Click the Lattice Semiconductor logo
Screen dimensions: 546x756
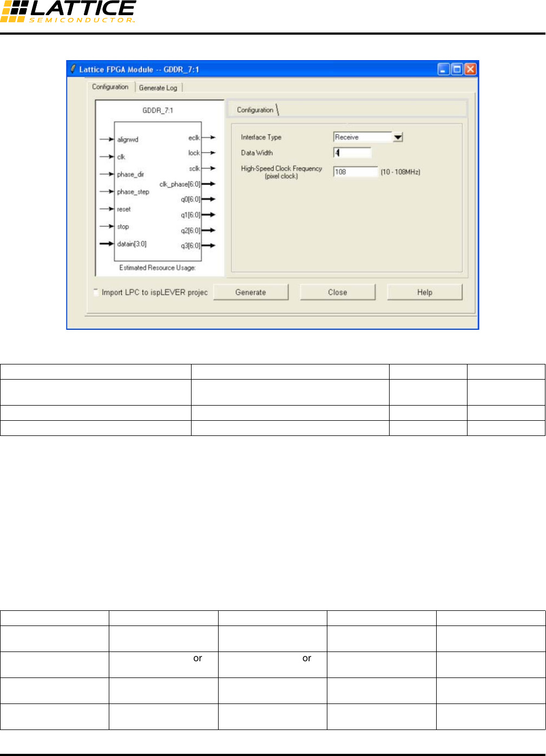(68, 12)
